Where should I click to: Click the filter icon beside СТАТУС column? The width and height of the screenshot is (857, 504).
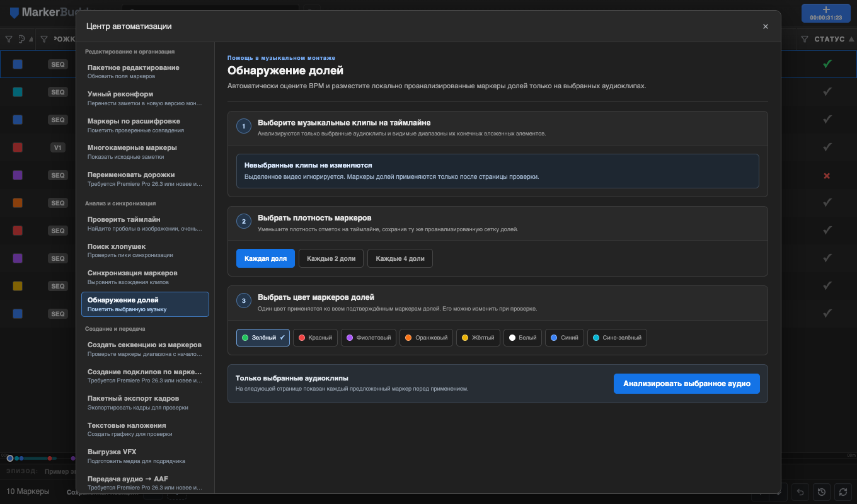coord(805,39)
